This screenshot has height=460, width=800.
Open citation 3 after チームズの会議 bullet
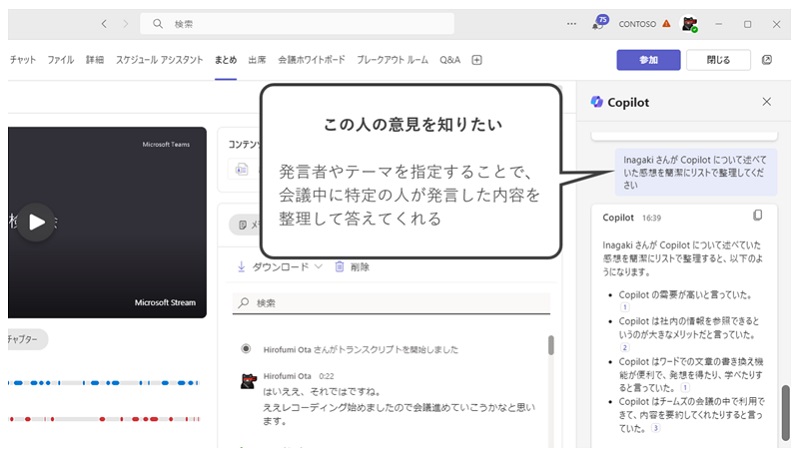[x=656, y=428]
